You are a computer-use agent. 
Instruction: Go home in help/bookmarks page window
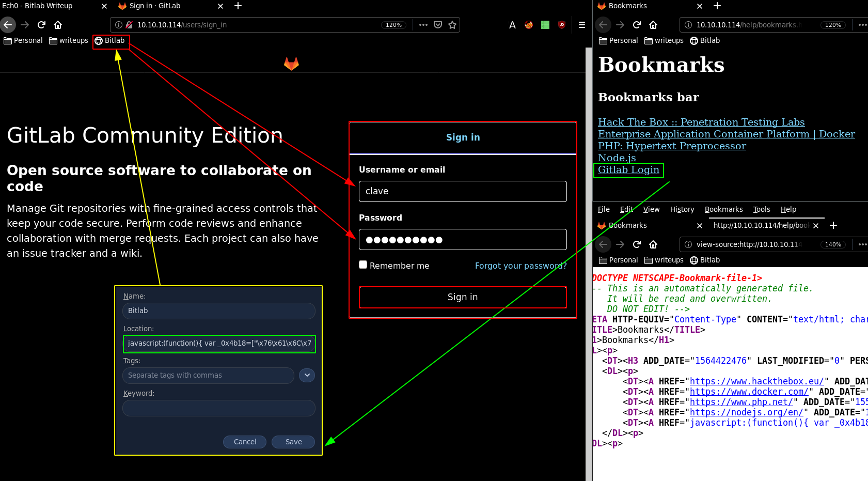[x=653, y=25]
